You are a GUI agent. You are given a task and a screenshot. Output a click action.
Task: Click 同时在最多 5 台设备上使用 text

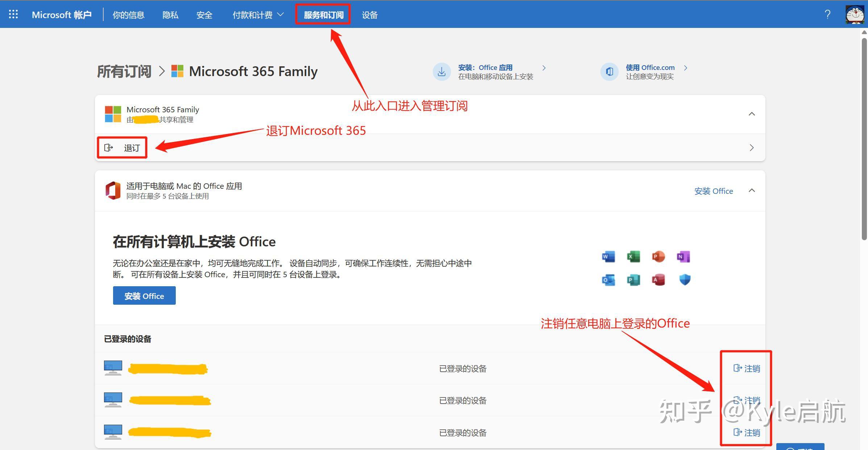pos(167,196)
